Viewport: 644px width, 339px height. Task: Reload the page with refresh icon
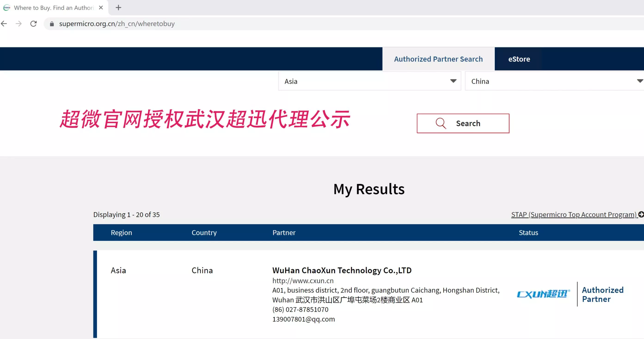coord(34,24)
